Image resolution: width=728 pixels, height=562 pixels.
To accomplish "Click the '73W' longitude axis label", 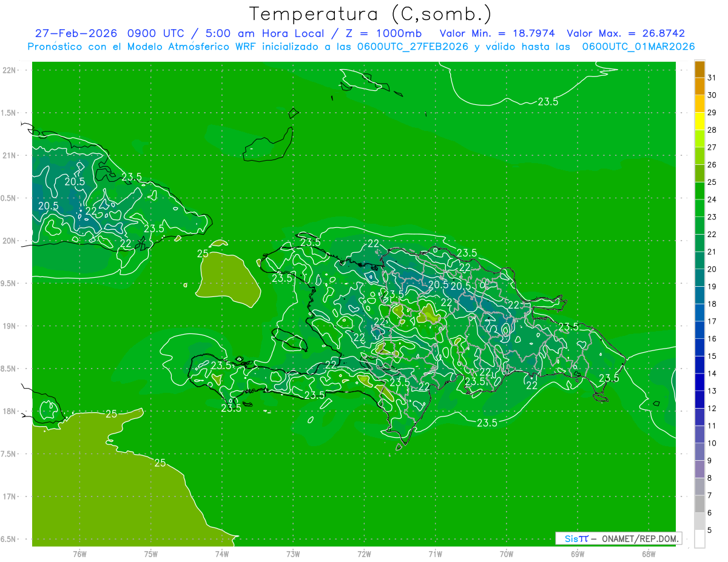I will (293, 554).
